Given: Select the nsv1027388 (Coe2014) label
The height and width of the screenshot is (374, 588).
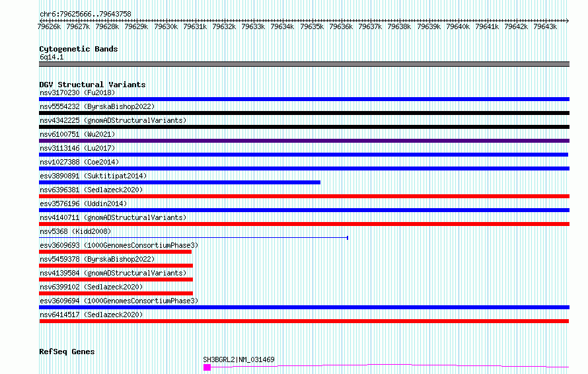Looking at the screenshot, I should [79, 162].
